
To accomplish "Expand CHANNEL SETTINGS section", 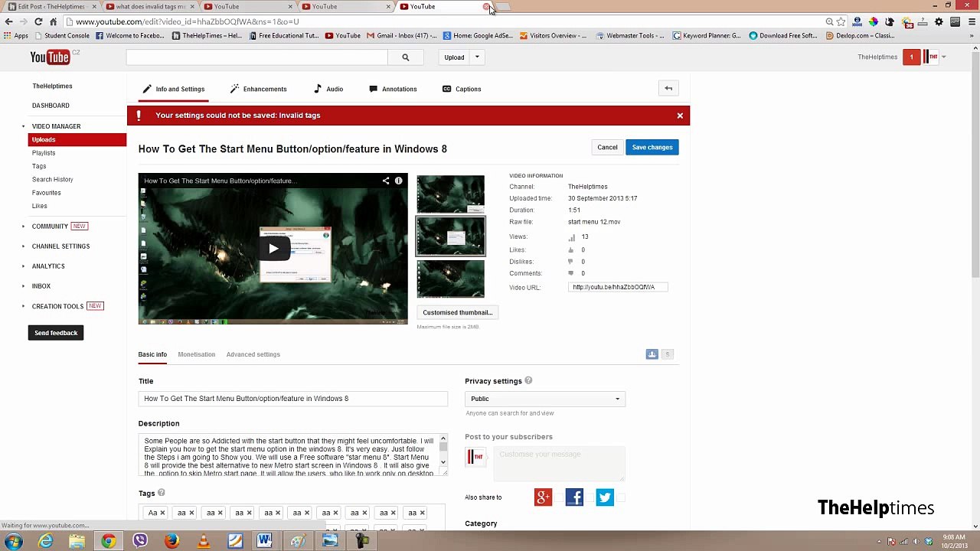I will click(x=60, y=246).
